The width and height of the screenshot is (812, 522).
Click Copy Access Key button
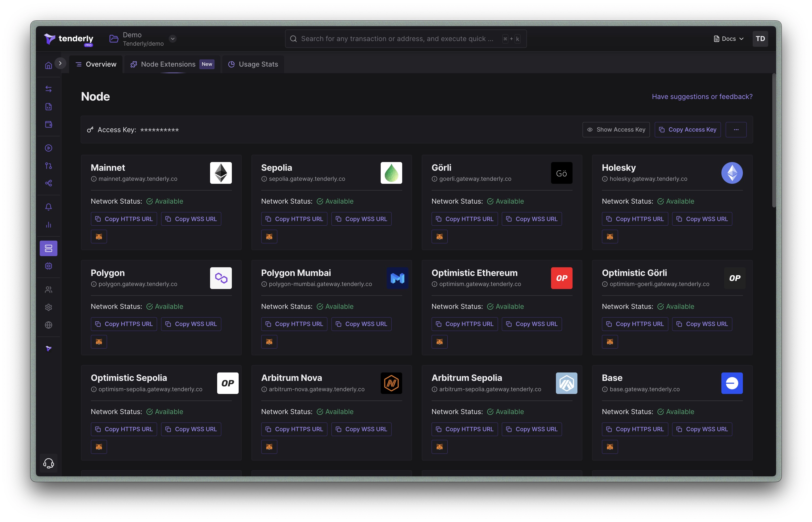[x=687, y=129]
